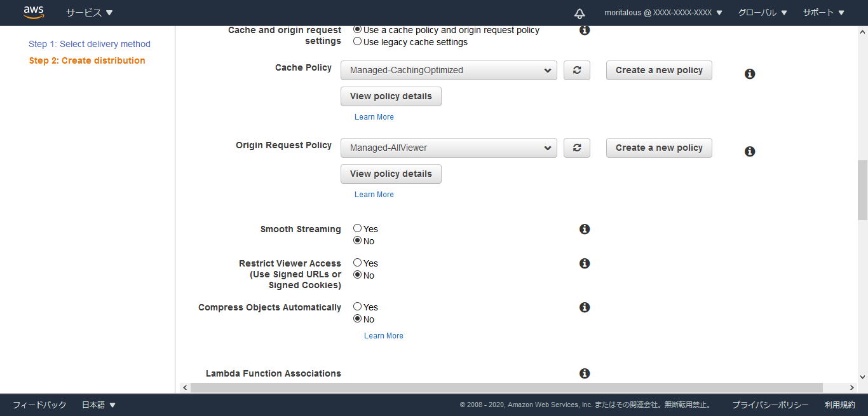Image resolution: width=868 pixels, height=416 pixels.
Task: Set Compress Objects Automatically to Yes
Action: pos(358,307)
